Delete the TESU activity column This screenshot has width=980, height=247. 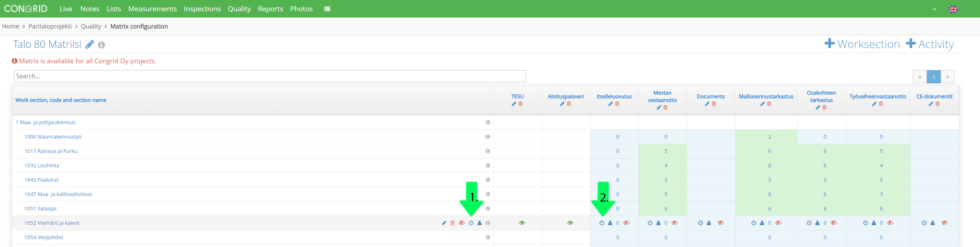click(520, 104)
